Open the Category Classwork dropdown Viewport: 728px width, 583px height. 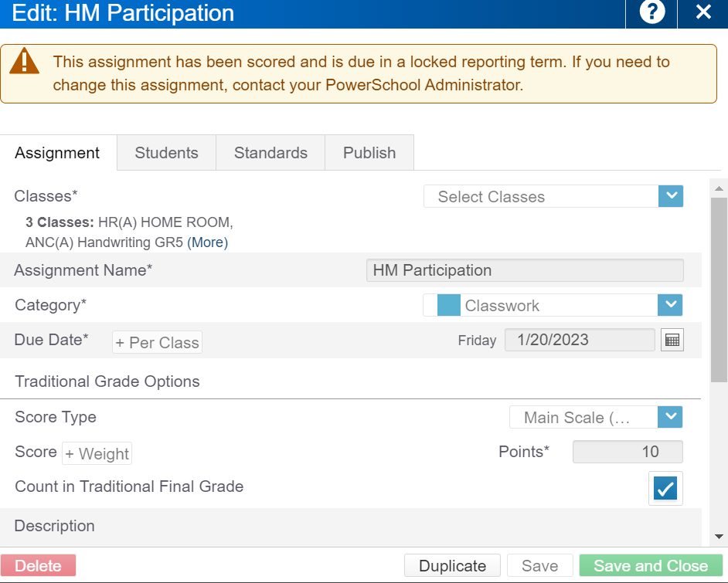[x=670, y=305]
